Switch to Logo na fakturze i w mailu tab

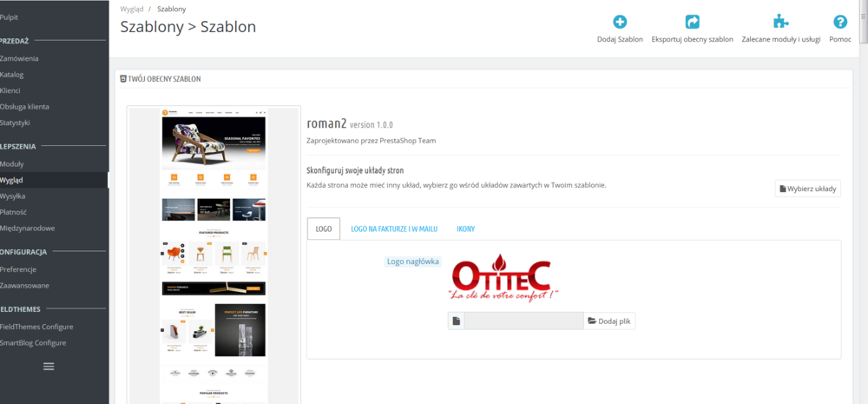point(394,228)
